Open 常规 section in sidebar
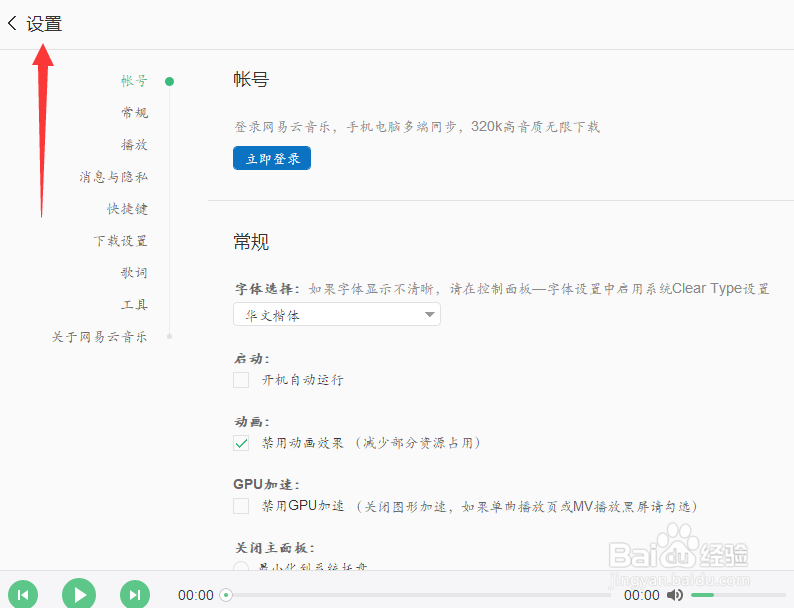This screenshot has width=794, height=608. 134,112
